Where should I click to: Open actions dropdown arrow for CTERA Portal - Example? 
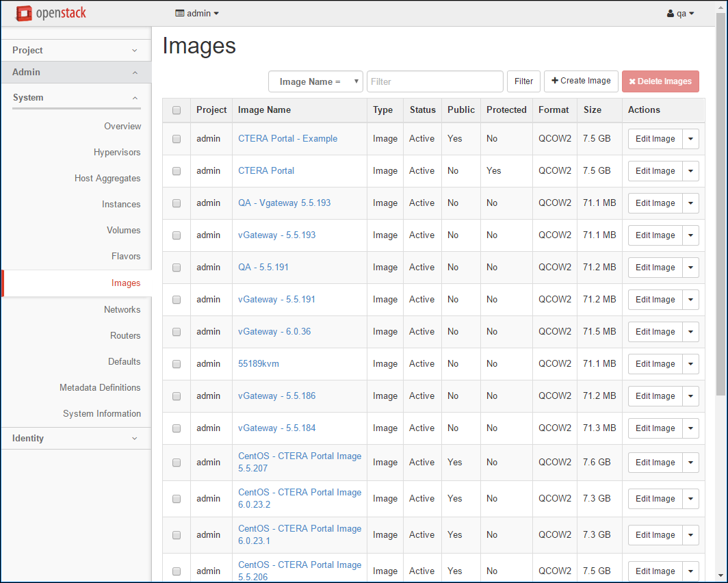pos(690,139)
